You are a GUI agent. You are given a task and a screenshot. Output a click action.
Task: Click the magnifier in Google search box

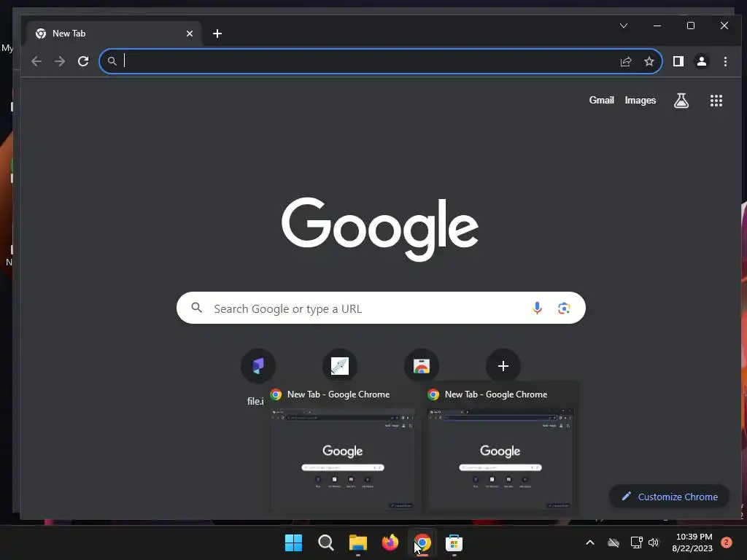point(197,308)
